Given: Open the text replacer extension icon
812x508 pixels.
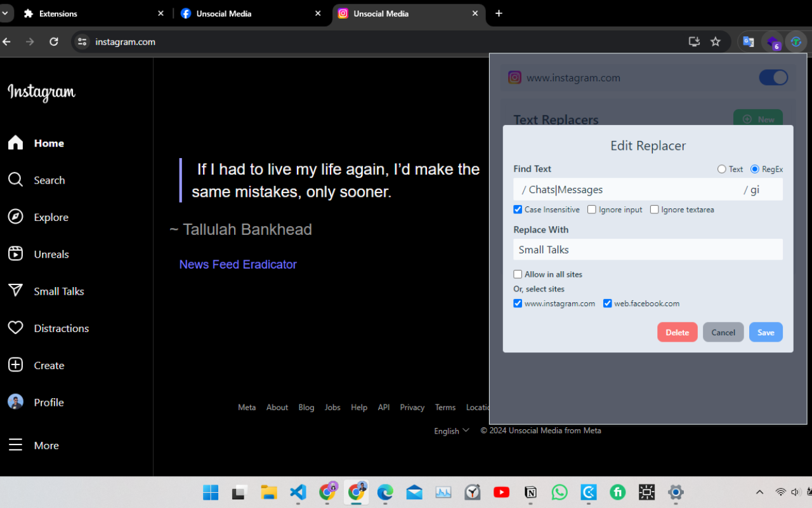Looking at the screenshot, I should [796, 42].
